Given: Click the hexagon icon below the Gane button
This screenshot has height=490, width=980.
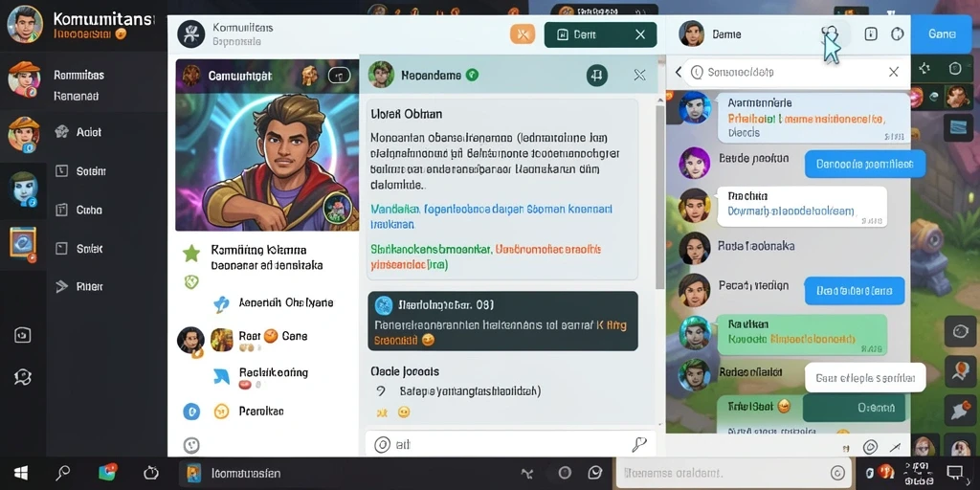Looking at the screenshot, I should tap(954, 68).
